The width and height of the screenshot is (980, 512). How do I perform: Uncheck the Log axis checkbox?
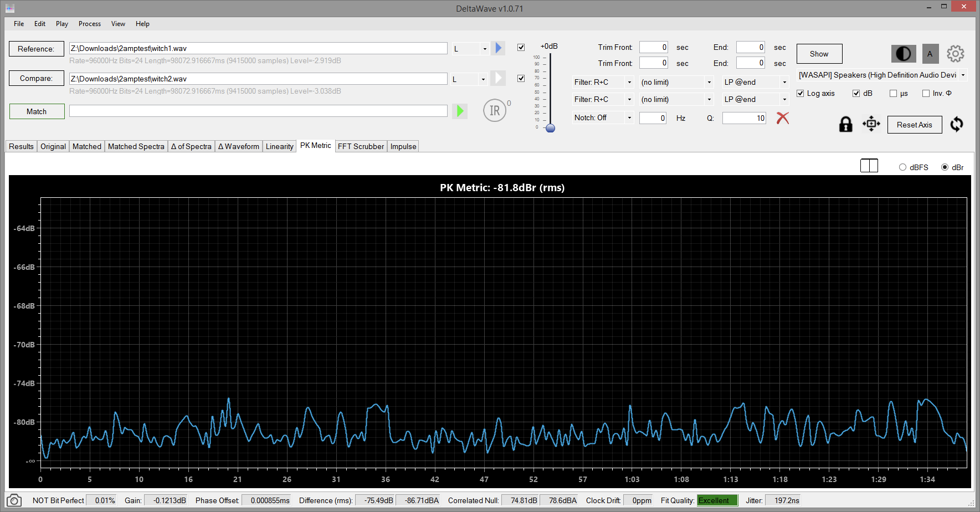[800, 93]
